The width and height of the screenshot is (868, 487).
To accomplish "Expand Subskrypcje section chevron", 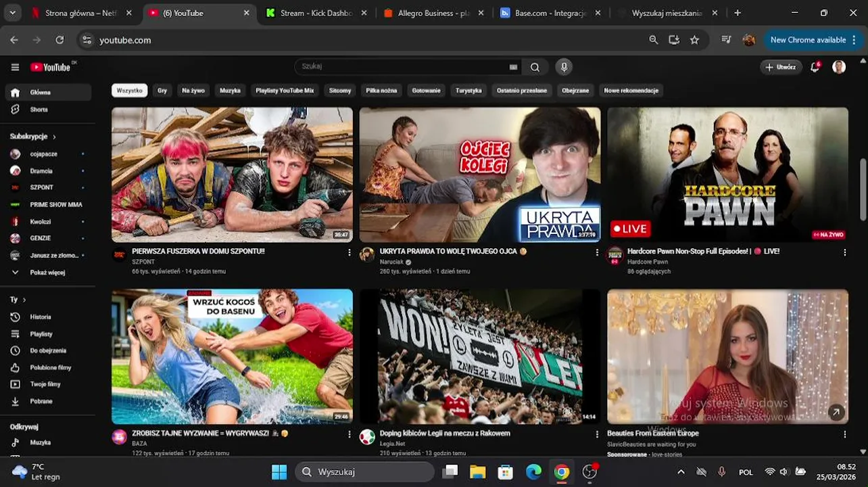I will 54,137.
